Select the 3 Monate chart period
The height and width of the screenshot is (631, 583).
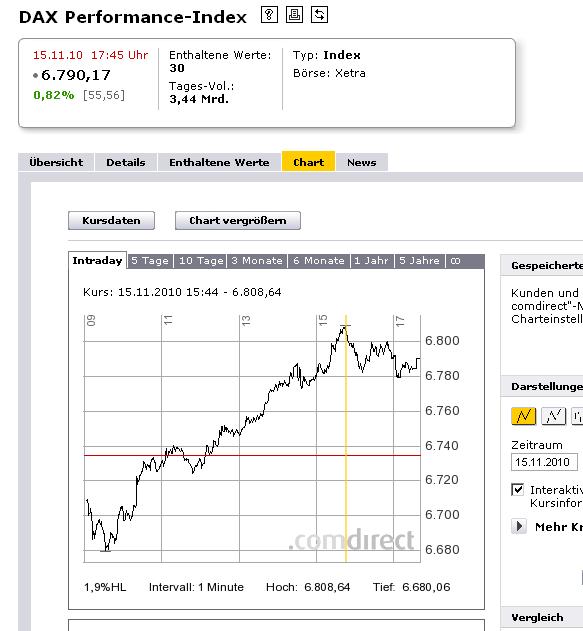pyautogui.click(x=257, y=261)
